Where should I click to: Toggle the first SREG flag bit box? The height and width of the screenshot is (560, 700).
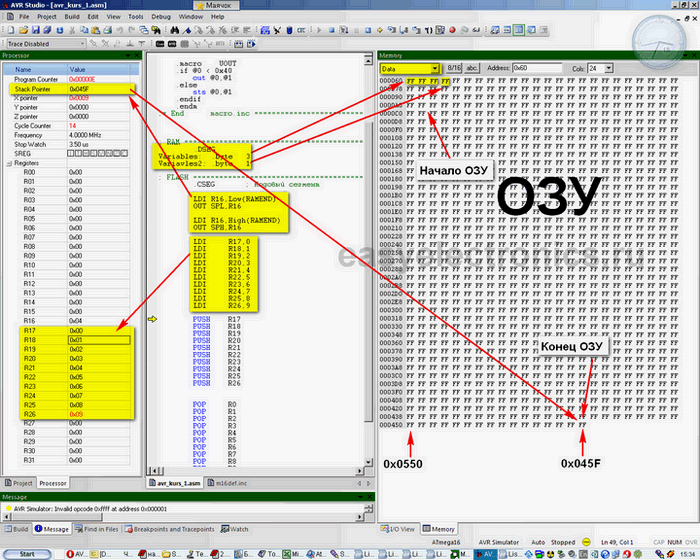coord(71,154)
